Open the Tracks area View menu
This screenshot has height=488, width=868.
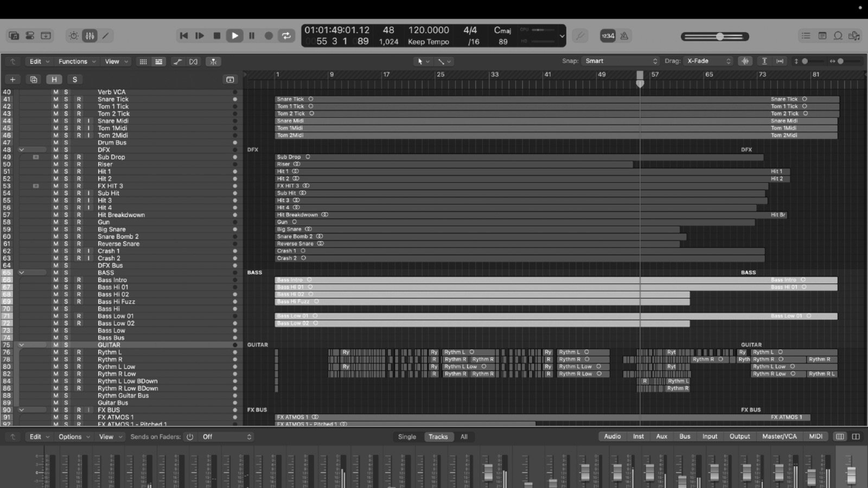tap(117, 62)
